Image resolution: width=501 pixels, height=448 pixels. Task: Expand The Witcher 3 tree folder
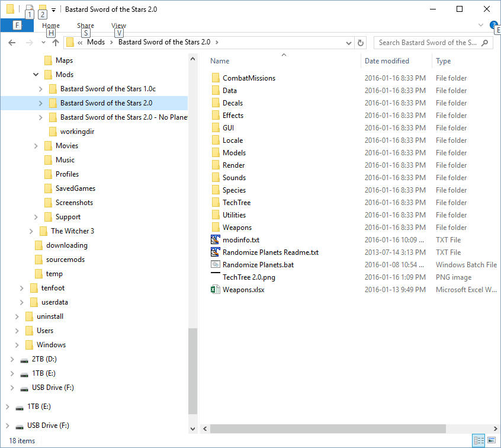[31, 231]
